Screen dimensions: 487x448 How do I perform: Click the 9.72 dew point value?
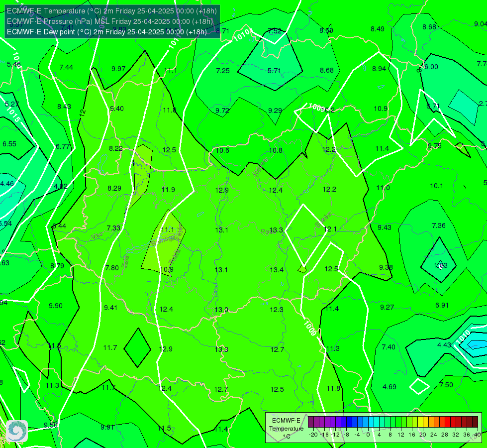click(222, 111)
